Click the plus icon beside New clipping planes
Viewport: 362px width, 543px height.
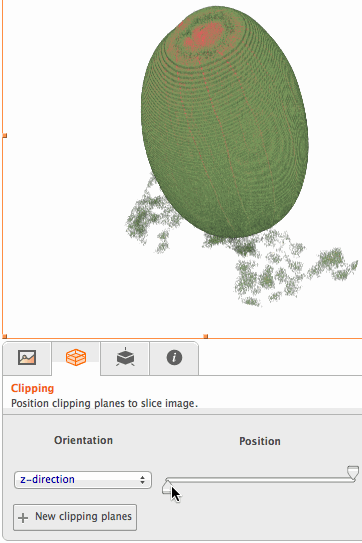[23, 518]
